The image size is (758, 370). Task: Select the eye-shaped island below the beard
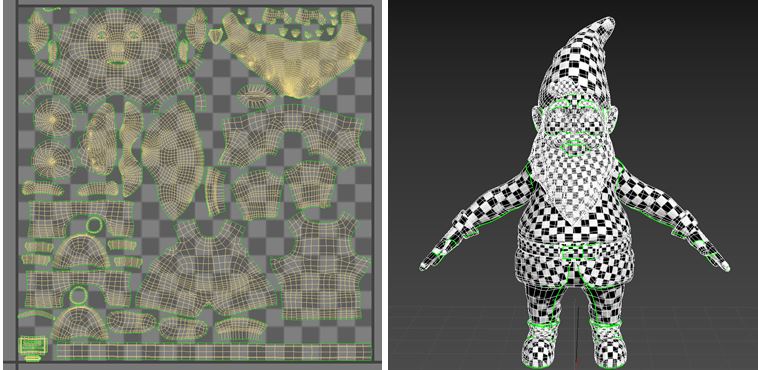click(256, 95)
